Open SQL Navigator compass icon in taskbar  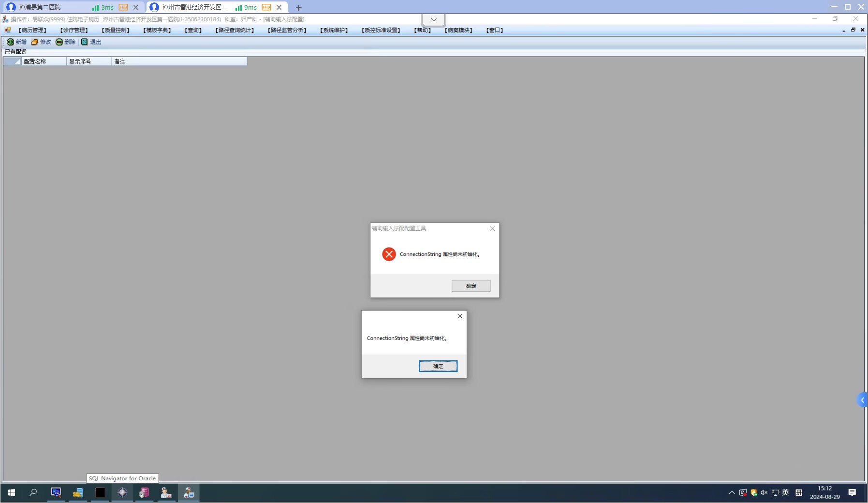point(122,492)
